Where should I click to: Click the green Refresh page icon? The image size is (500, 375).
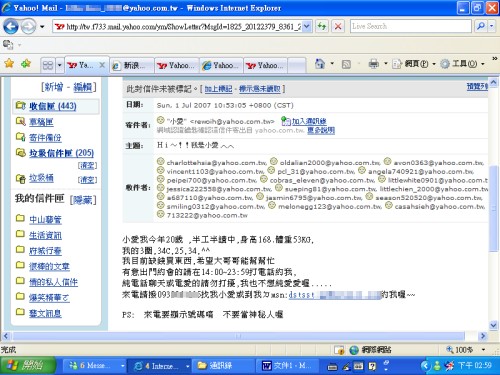(322, 26)
